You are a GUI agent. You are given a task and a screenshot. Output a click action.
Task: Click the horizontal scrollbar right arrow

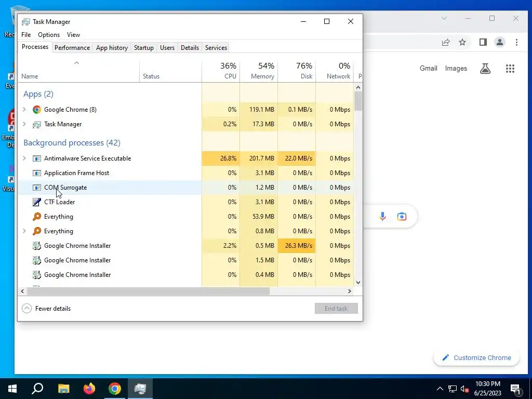click(x=350, y=291)
